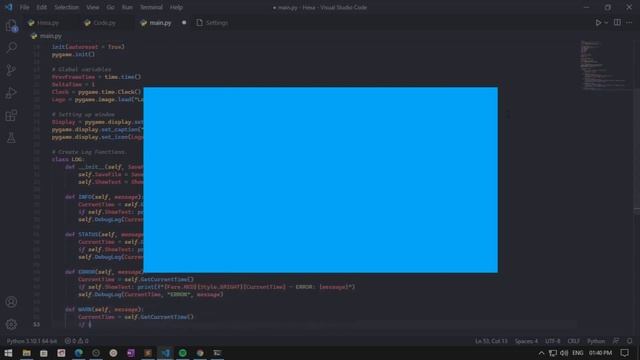Screen dimensions: 640x360
Task: Open the File menu
Action: pos(24,7)
